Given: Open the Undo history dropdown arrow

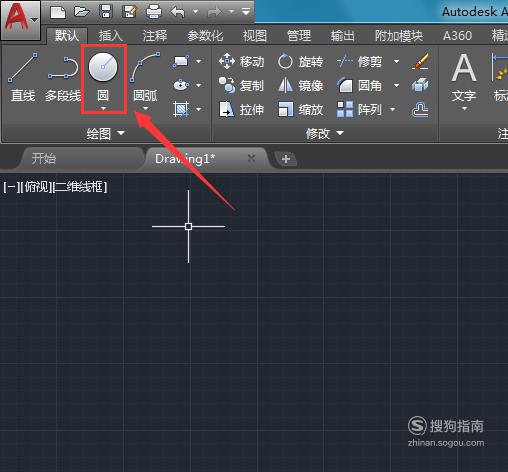Looking at the screenshot, I should [x=196, y=12].
